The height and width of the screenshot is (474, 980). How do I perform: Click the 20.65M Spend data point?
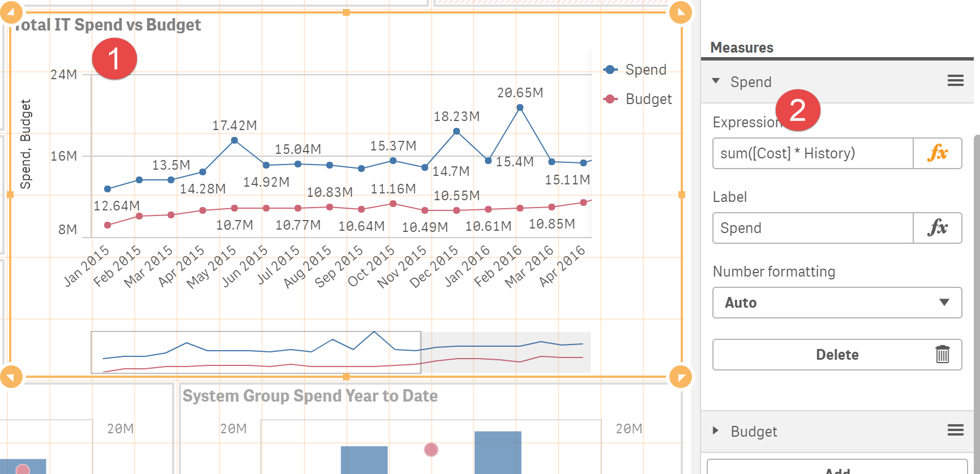(520, 107)
